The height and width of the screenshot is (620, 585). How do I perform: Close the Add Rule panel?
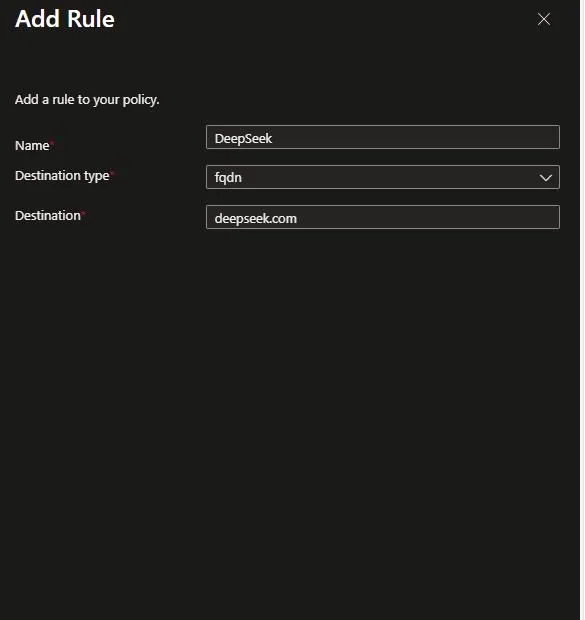(544, 19)
